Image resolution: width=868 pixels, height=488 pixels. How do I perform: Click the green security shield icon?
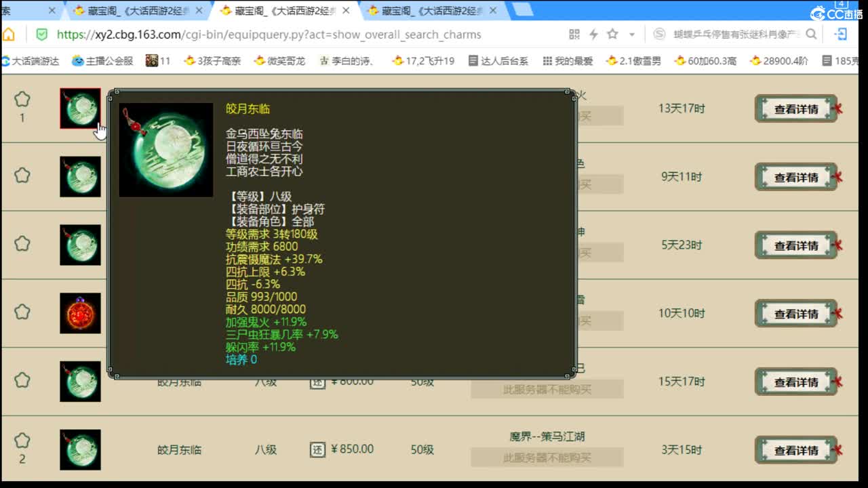(41, 34)
